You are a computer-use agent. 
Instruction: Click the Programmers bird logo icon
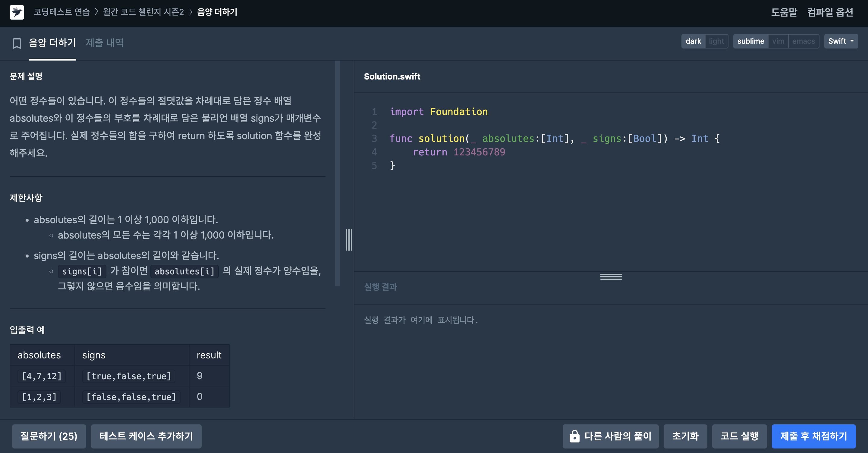[17, 12]
